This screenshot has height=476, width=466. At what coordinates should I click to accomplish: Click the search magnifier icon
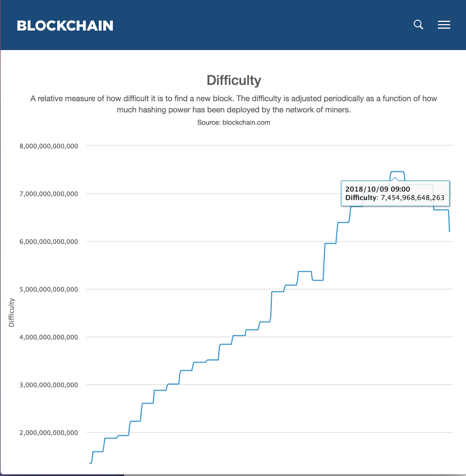[x=418, y=24]
